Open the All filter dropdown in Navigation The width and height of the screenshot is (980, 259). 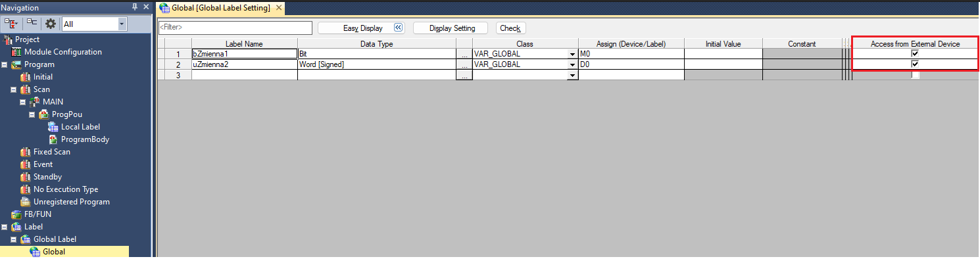click(x=122, y=24)
